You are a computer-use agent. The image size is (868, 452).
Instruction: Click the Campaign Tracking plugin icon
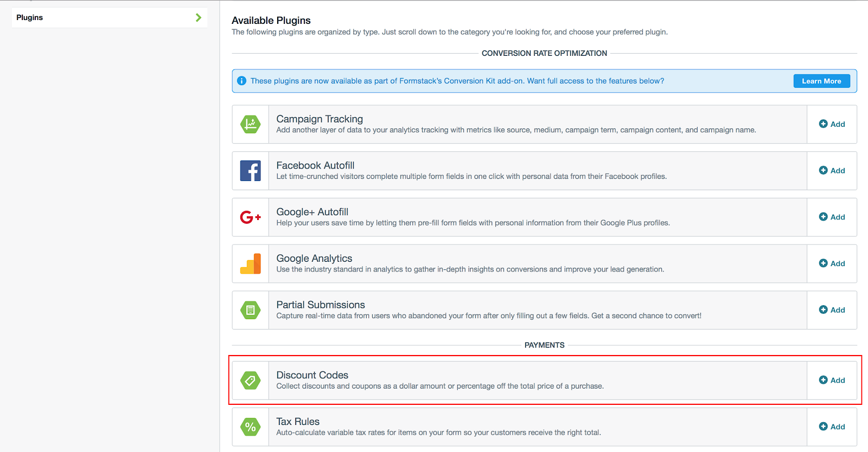(x=250, y=124)
